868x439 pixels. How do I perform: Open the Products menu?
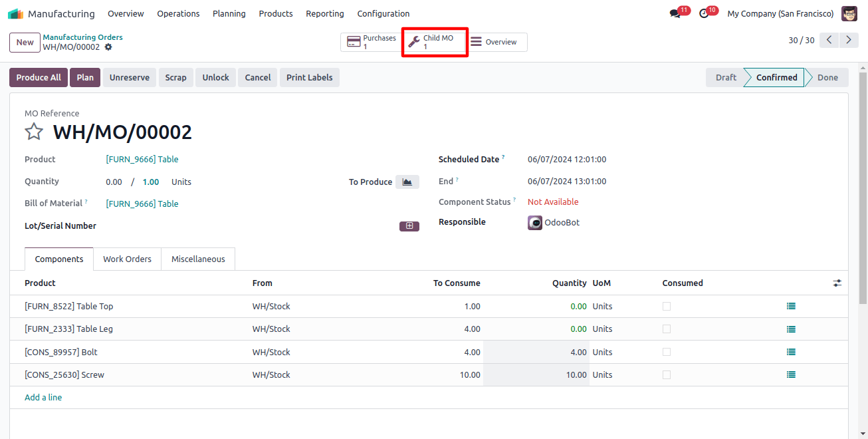(276, 13)
